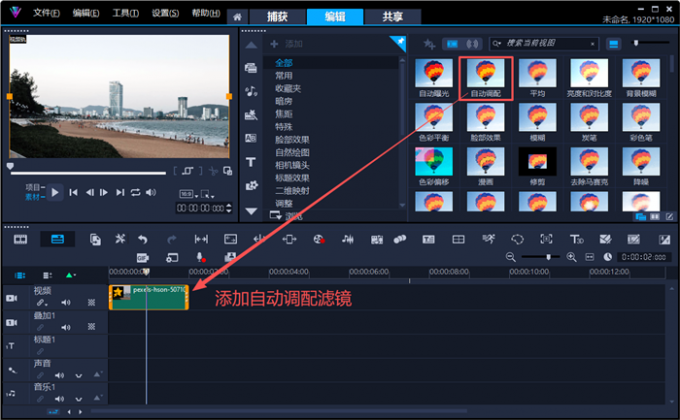Image resolution: width=680 pixels, height=420 pixels.
Task: Go to the home tab icon
Action: (237, 17)
